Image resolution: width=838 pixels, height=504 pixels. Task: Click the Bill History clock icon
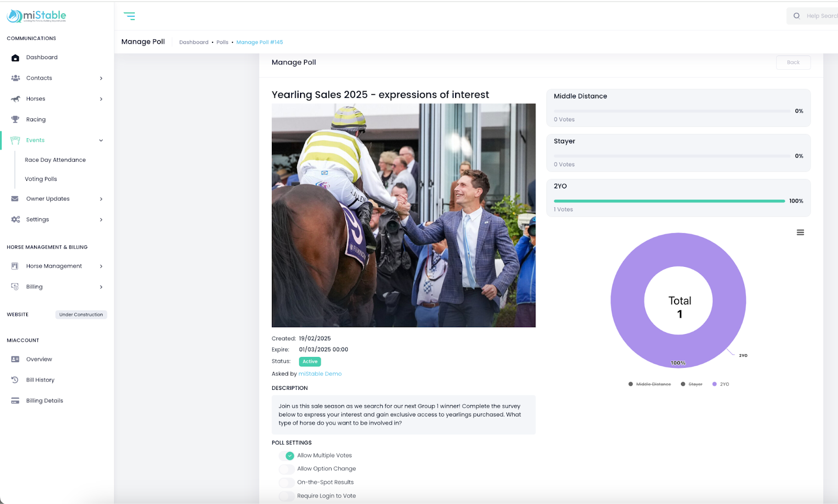pos(15,380)
